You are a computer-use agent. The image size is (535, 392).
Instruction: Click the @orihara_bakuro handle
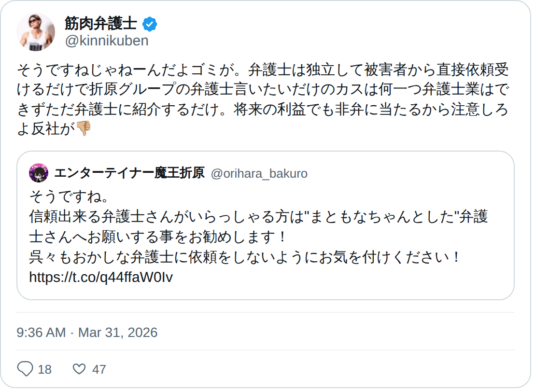(259, 173)
